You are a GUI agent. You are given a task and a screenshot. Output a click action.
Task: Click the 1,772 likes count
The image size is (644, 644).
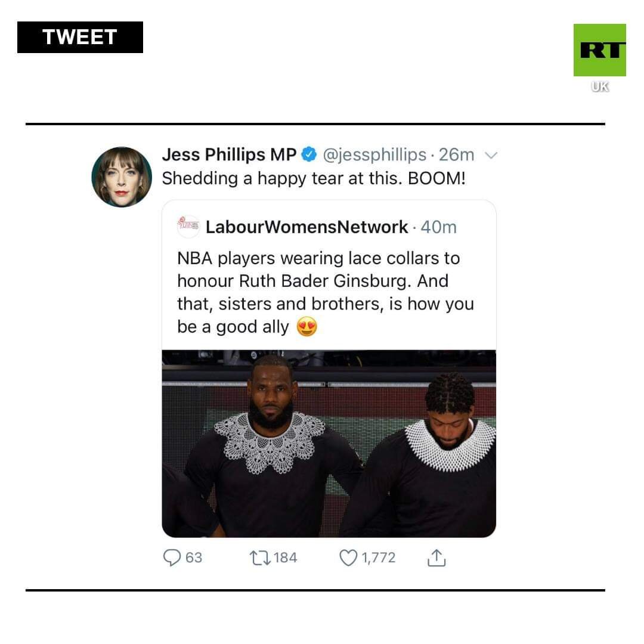tap(378, 558)
